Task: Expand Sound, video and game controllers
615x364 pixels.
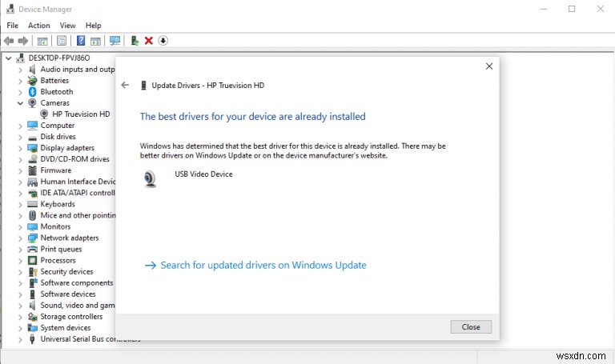Action: [x=20, y=306]
